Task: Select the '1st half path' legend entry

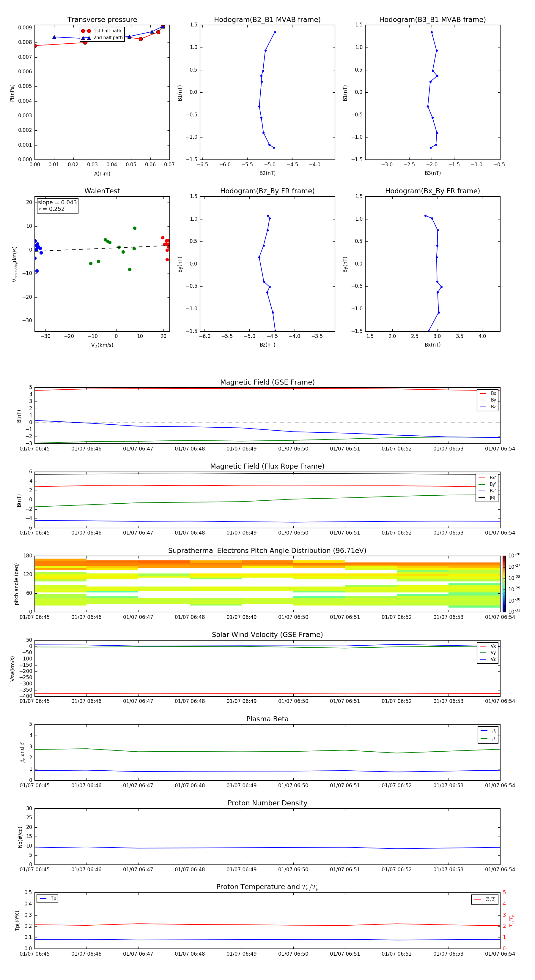Action: click(x=102, y=31)
